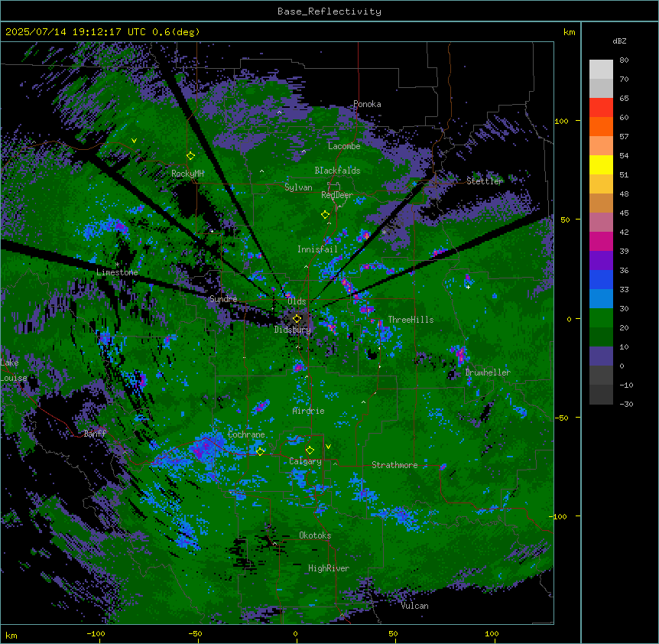Click the brown 48–45 dBZ legend swatch

(x=601, y=203)
